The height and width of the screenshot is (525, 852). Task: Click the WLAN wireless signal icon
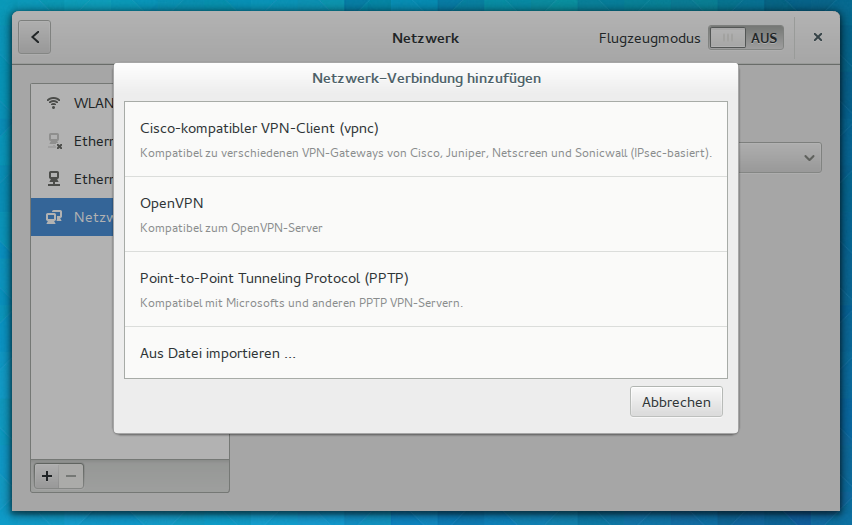point(54,104)
